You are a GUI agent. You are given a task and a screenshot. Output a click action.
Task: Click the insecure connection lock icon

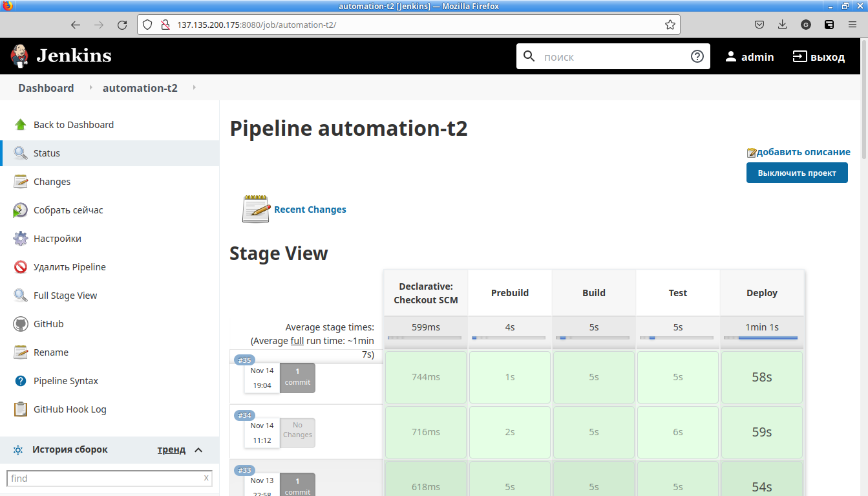point(165,25)
